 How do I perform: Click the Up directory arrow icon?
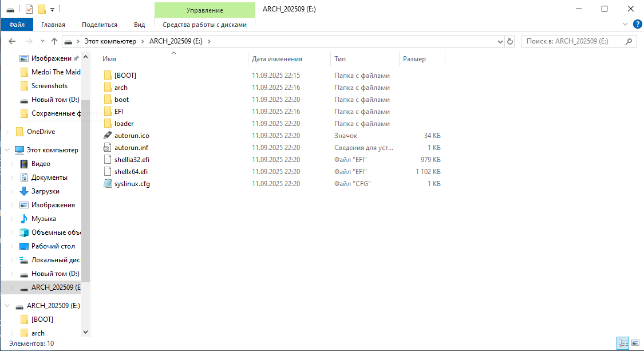tap(54, 41)
